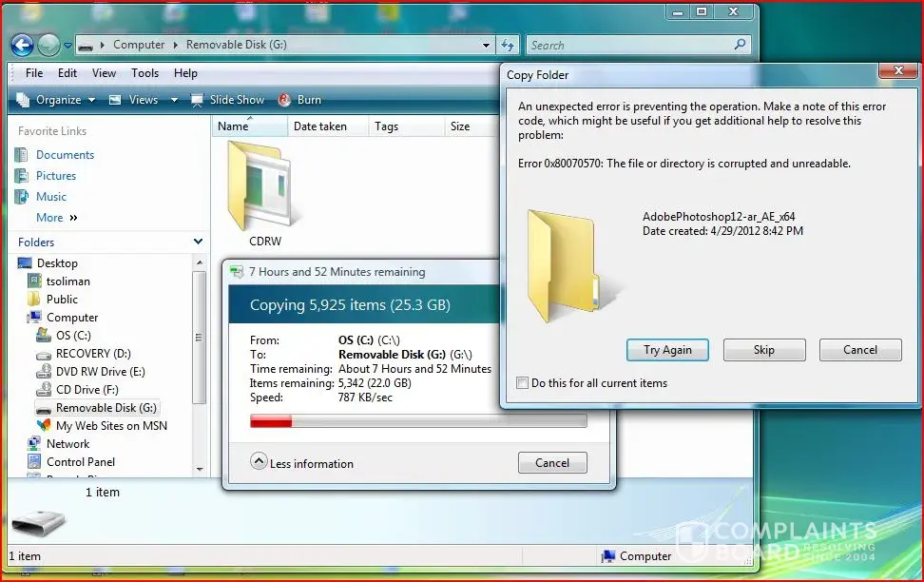Click Skip in Copy Folder dialog
This screenshot has width=924, height=582.
[763, 350]
